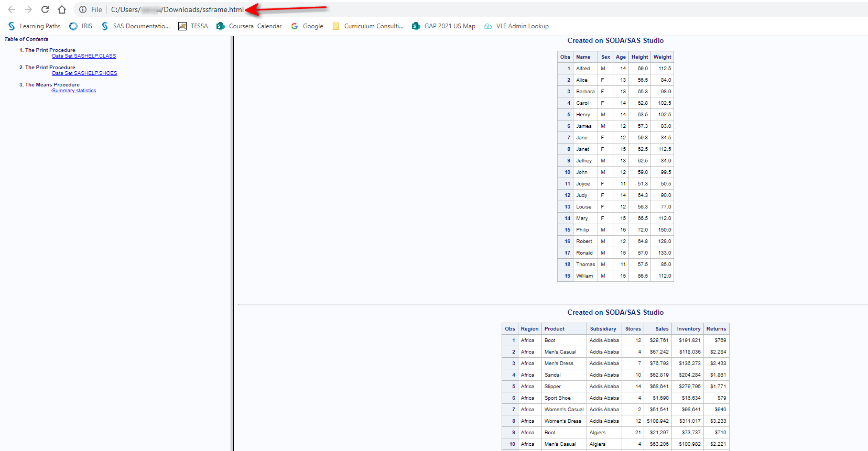Reload the page with the refresh icon
The image size is (868, 451).
[x=45, y=9]
